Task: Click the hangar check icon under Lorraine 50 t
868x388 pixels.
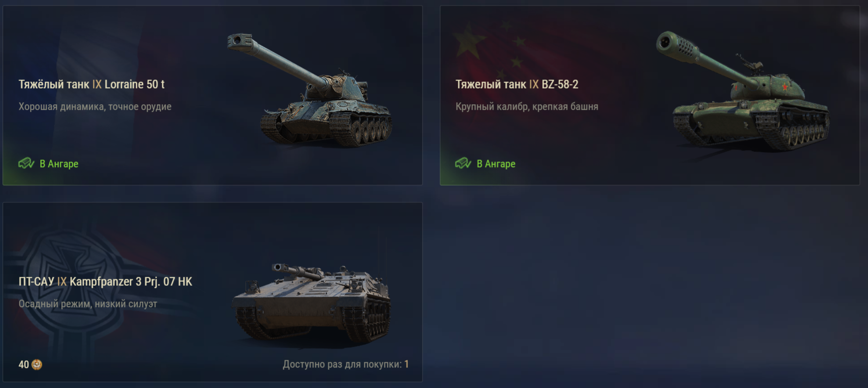Action: [x=26, y=164]
